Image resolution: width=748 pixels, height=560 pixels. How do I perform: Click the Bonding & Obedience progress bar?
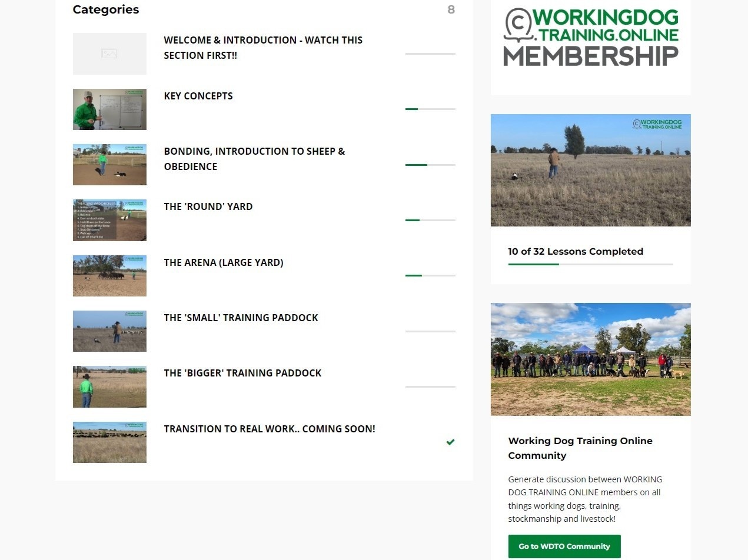click(x=430, y=165)
